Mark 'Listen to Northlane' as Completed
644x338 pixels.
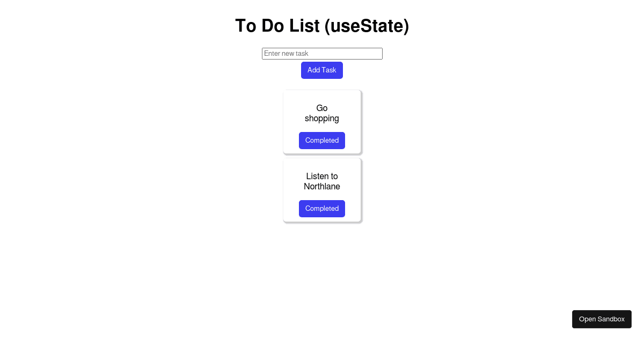tap(322, 208)
